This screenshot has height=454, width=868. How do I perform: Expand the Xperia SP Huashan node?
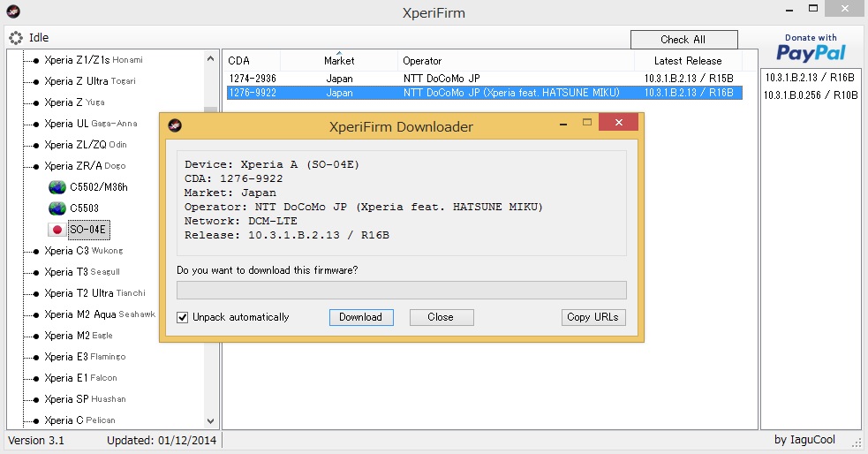tap(36, 399)
